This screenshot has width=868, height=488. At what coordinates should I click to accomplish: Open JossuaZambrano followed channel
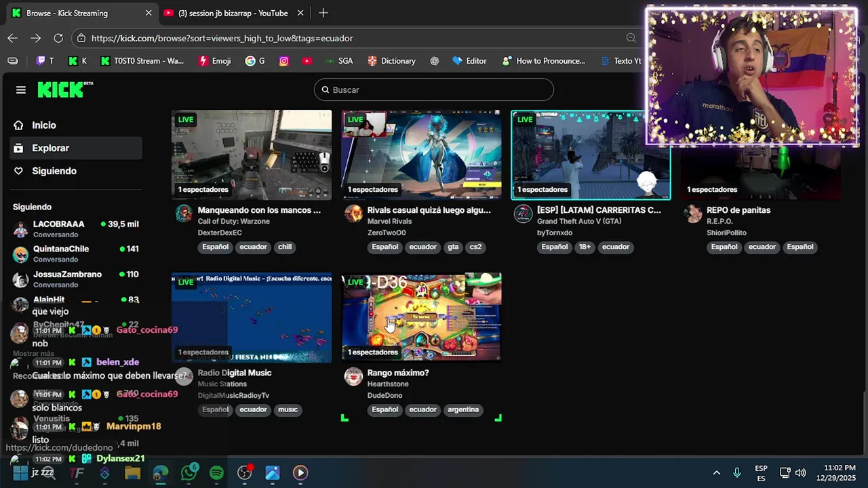click(x=76, y=279)
